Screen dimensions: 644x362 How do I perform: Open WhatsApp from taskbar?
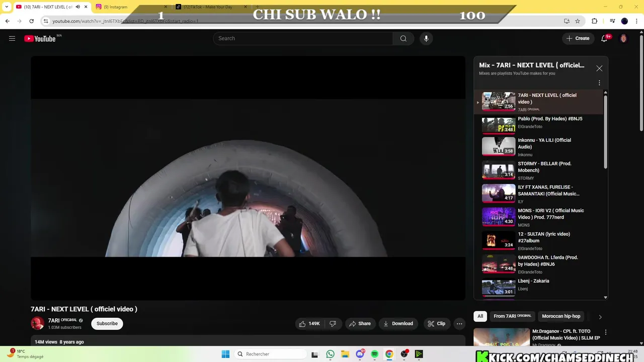pyautogui.click(x=330, y=354)
